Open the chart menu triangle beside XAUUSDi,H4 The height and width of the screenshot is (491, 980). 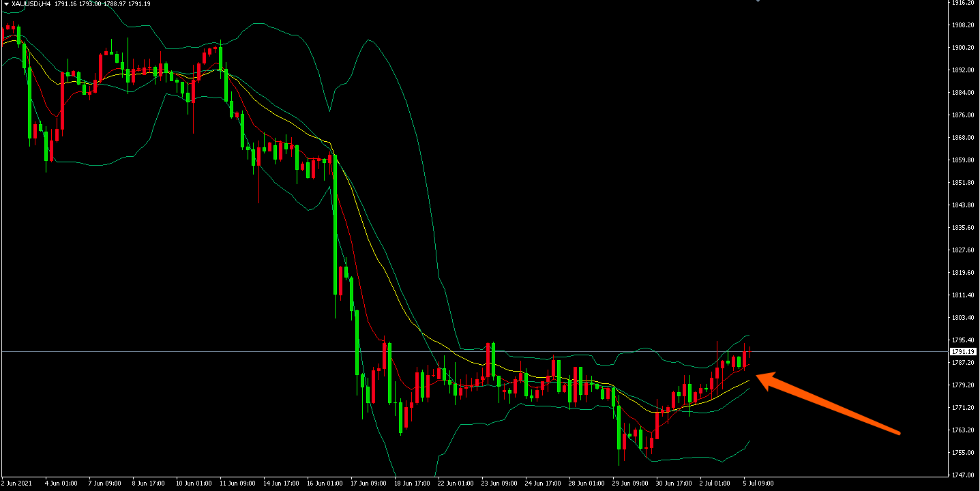[x=5, y=3]
